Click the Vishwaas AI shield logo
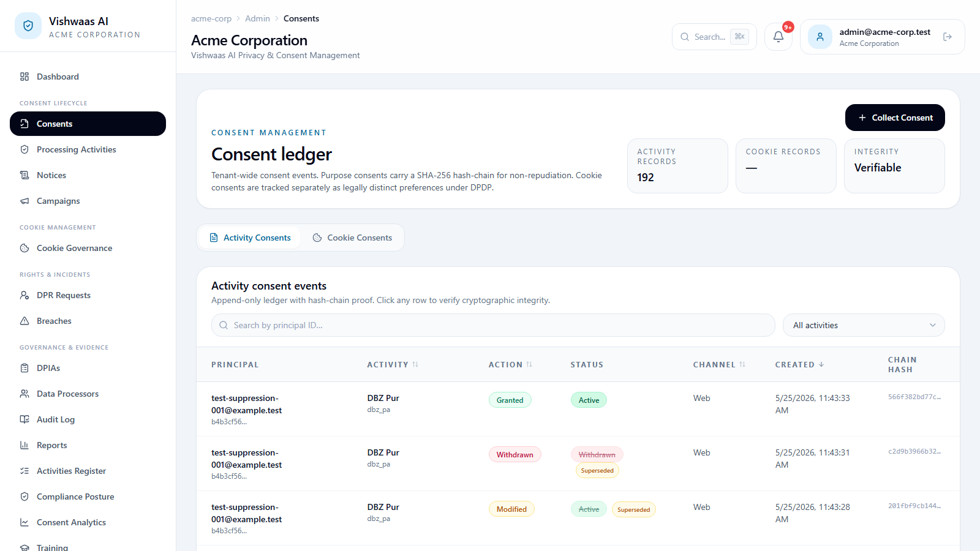Image resolution: width=980 pixels, height=551 pixels. [x=28, y=26]
